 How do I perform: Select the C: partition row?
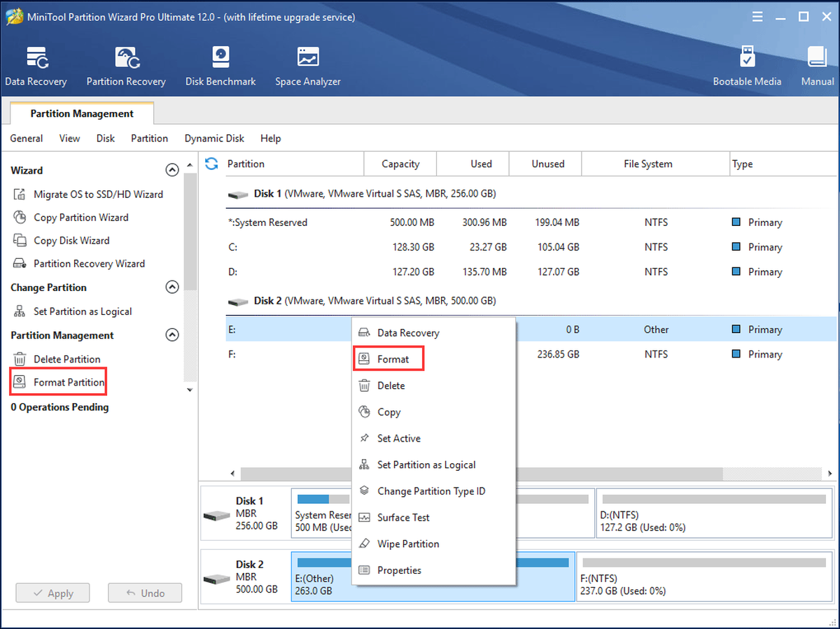[x=531, y=247]
